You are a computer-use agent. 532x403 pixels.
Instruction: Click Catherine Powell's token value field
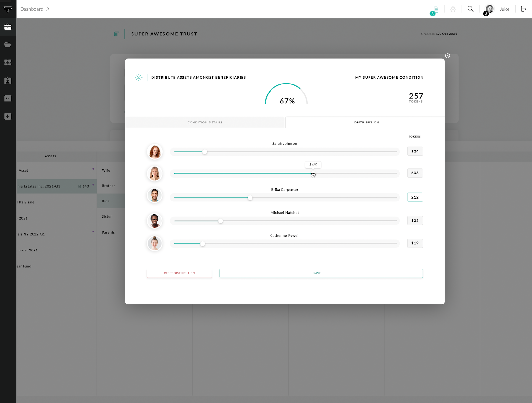coord(415,243)
